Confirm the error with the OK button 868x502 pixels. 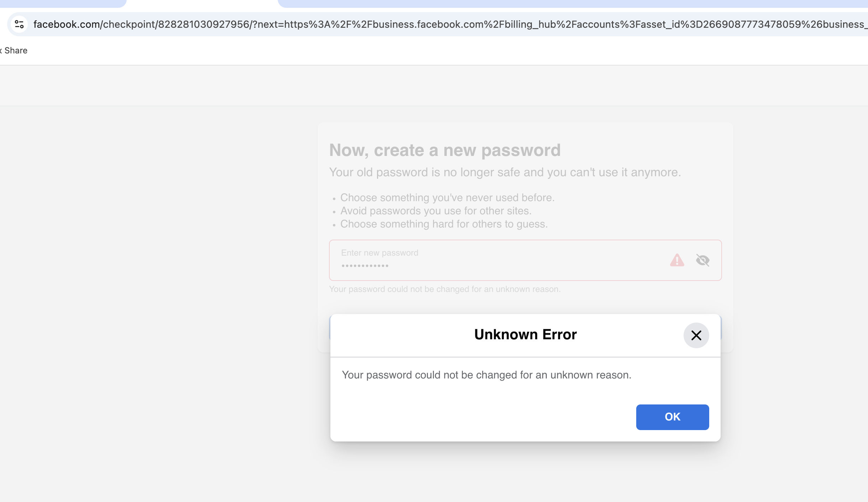672,417
